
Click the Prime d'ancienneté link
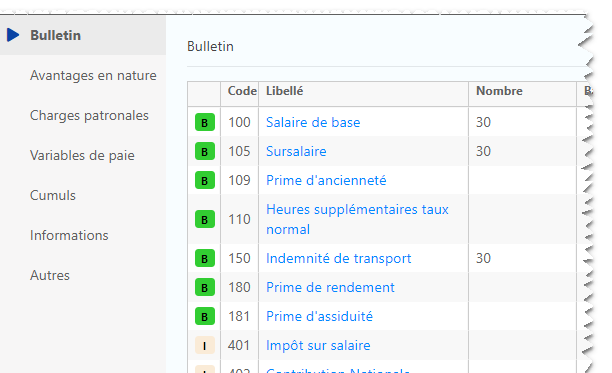(326, 180)
